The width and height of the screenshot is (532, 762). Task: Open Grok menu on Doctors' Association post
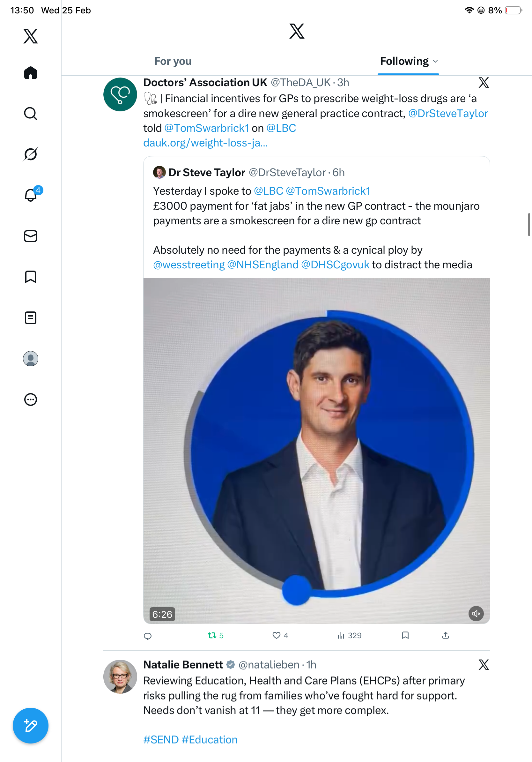[484, 83]
